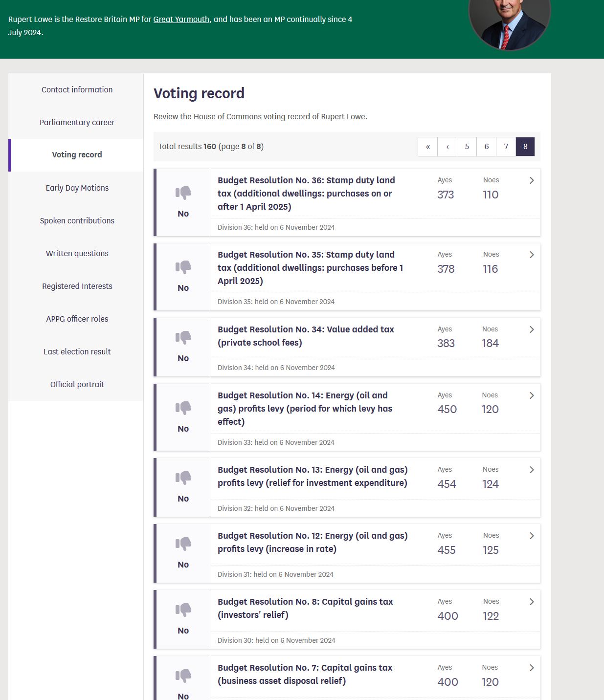Click thumbs-down icon for Budget Resolution No. 13

[x=183, y=478]
